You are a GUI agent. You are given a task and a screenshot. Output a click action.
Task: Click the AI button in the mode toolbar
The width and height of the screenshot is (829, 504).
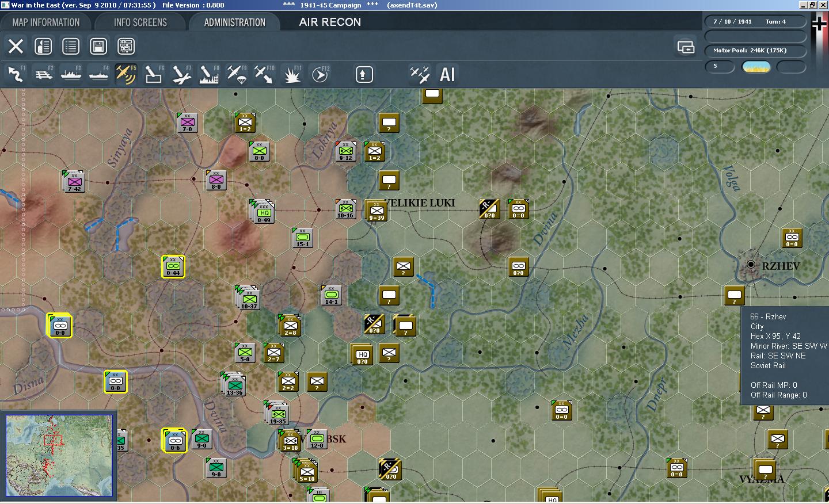tap(447, 74)
